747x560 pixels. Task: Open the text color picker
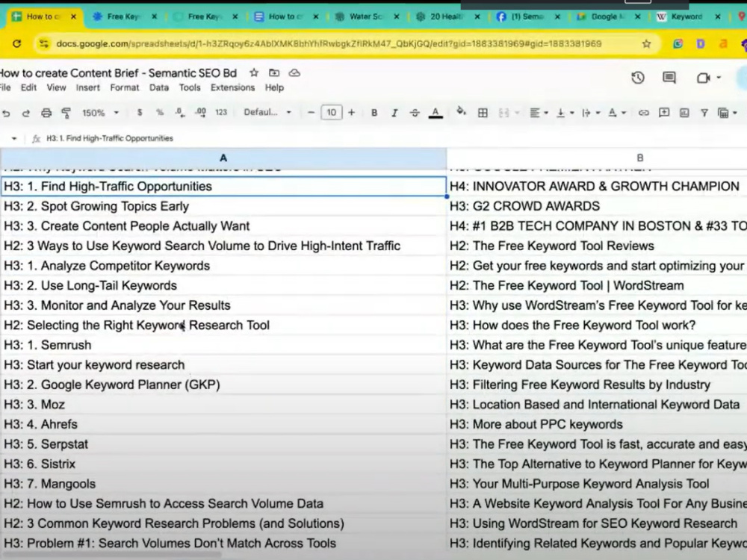pos(436,113)
